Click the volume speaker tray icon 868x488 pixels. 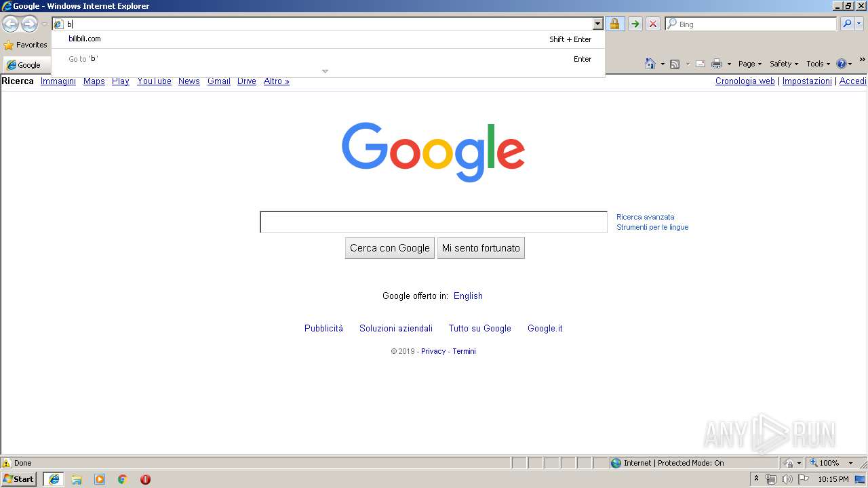point(787,479)
